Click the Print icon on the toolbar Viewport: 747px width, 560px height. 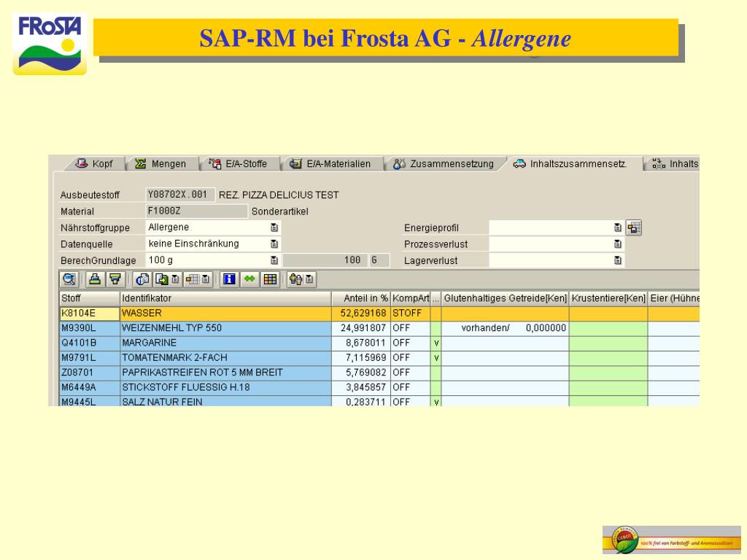(94, 279)
